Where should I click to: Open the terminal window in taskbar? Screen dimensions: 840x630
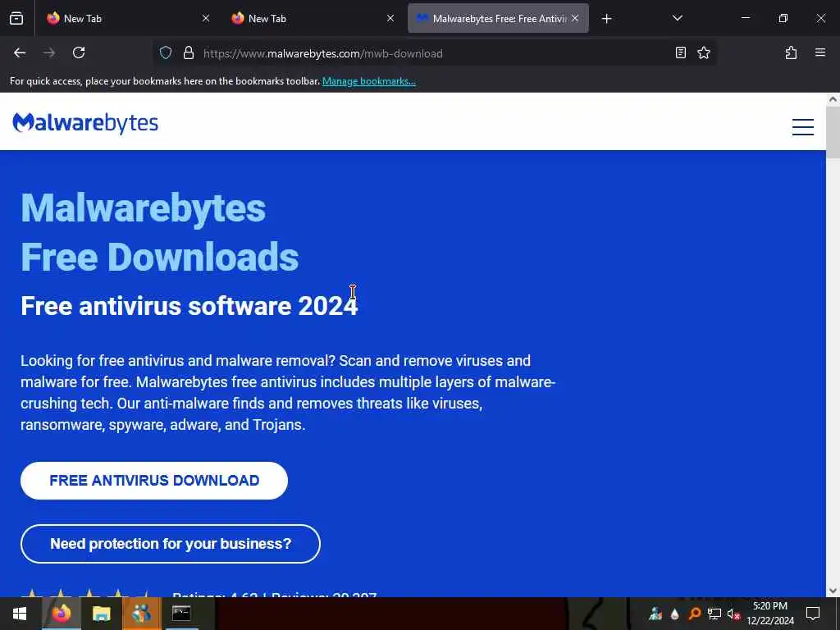pos(181,614)
